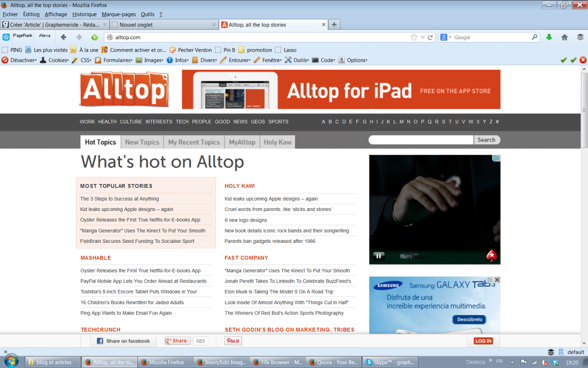Screen dimensions: 588x368
Task: Open the Outils developer dropdown
Action: [297, 60]
